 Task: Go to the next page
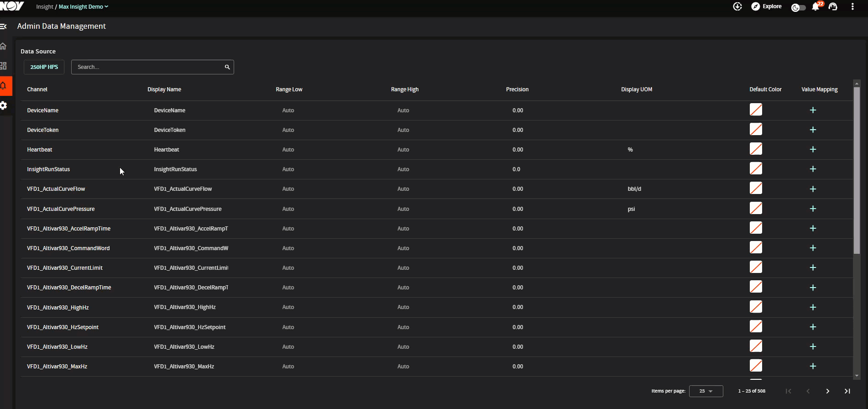click(827, 391)
